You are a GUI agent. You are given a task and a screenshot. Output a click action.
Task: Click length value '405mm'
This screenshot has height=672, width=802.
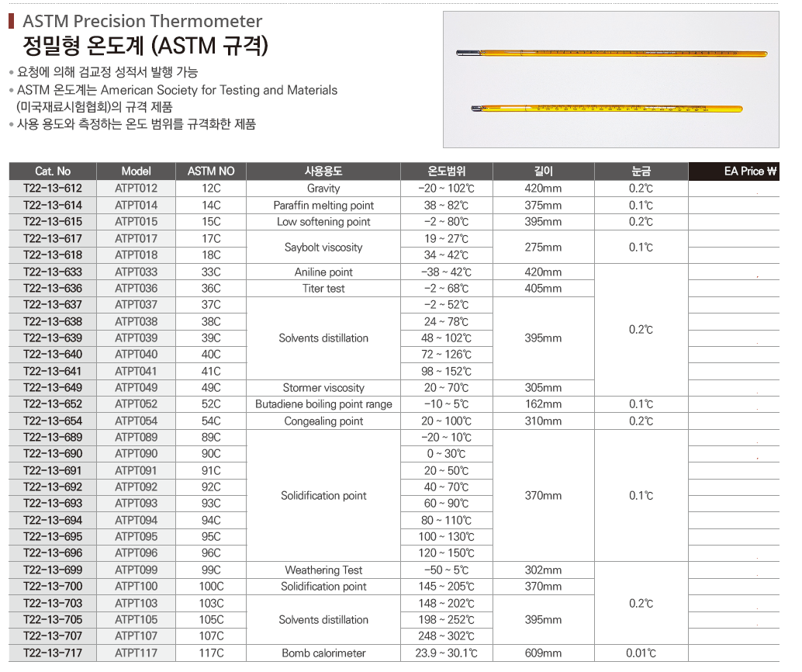543,288
